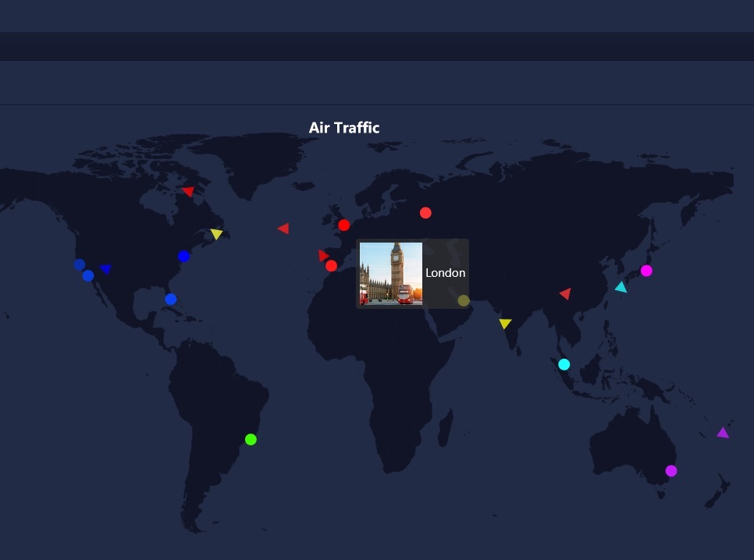Click the Air Traffic map title

point(344,128)
